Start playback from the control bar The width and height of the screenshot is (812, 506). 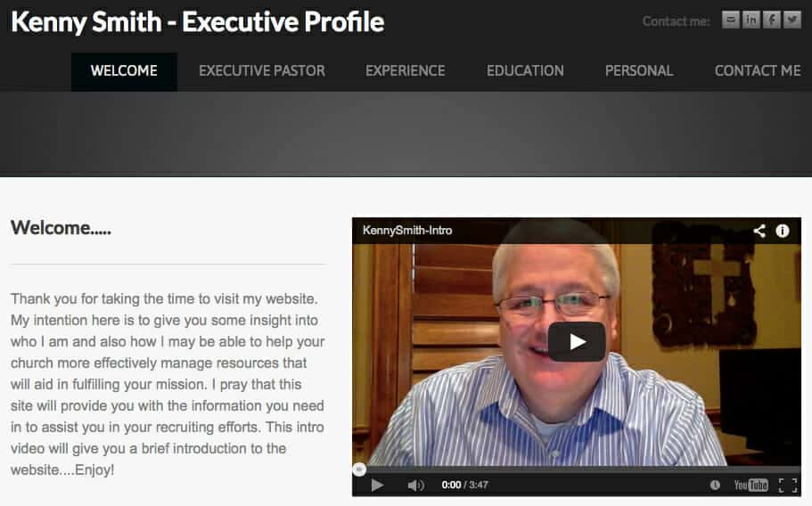pyautogui.click(x=378, y=485)
